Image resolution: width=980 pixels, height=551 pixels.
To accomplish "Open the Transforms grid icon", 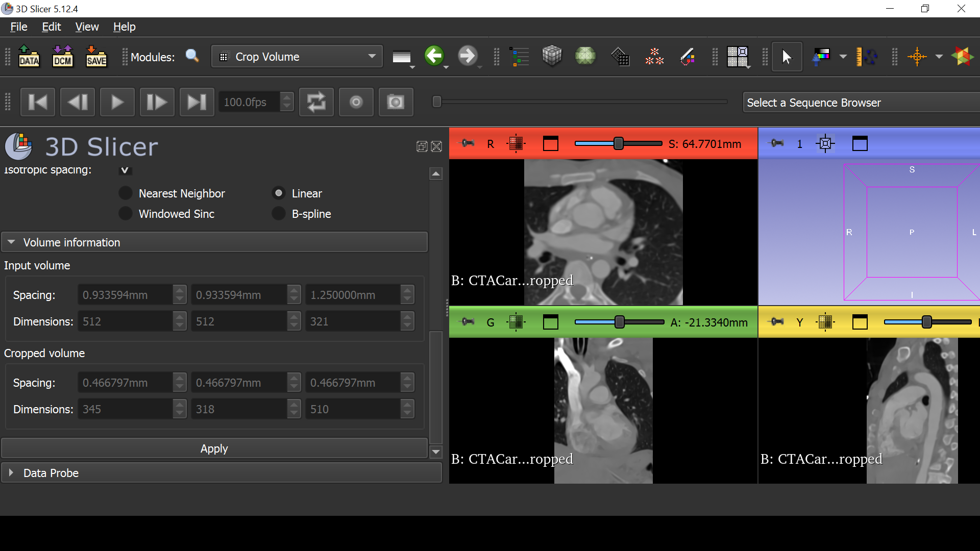I will tap(620, 56).
